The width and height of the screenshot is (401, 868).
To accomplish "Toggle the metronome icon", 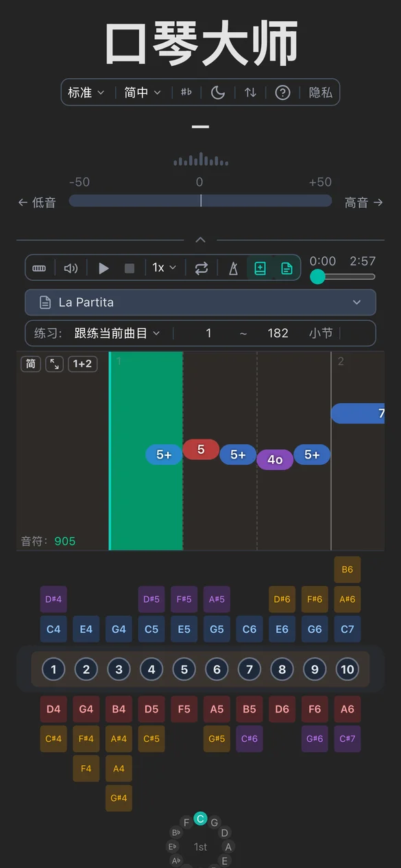I will coord(233,268).
